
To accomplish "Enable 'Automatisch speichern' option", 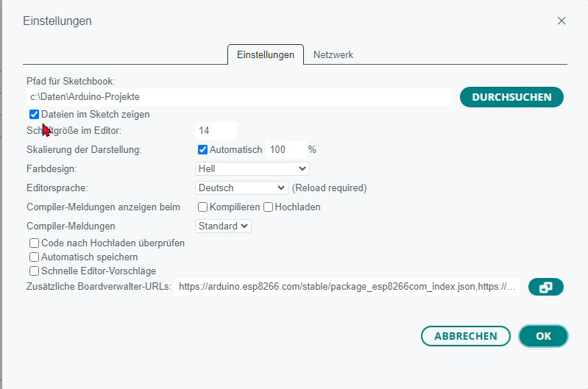I will tap(34, 257).
